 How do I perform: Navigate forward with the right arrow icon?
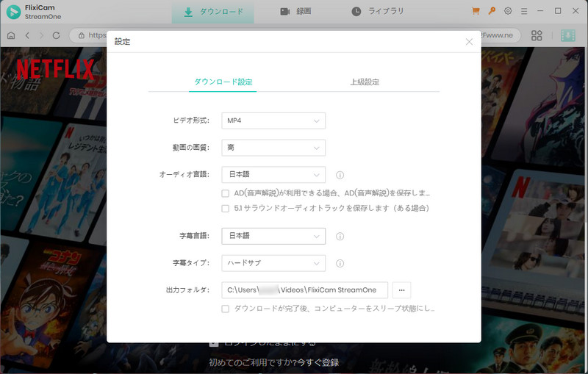coord(41,35)
